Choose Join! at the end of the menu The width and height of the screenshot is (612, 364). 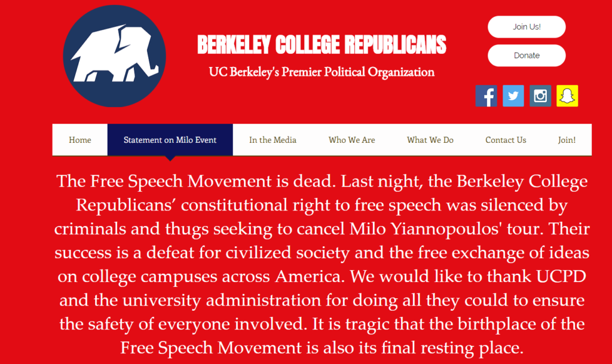click(x=567, y=140)
